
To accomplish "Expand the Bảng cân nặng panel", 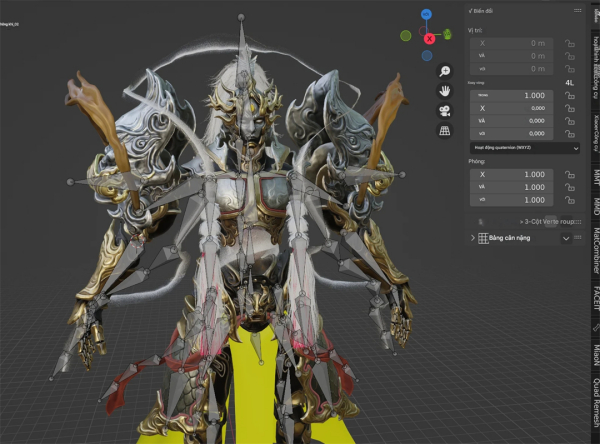I will tap(472, 238).
